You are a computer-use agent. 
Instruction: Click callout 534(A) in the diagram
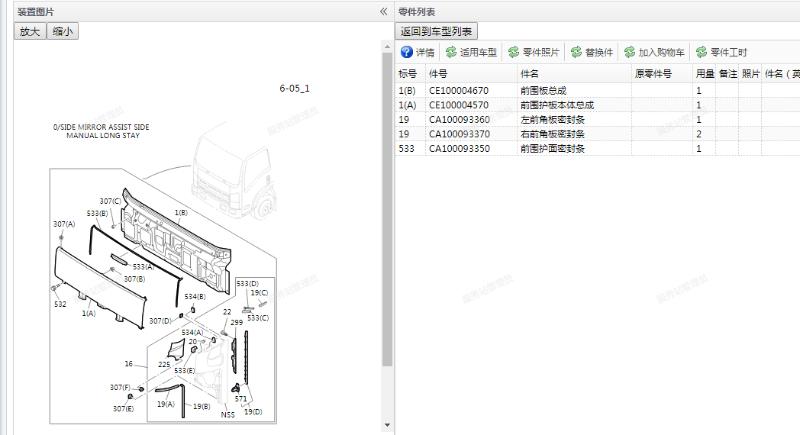click(192, 332)
